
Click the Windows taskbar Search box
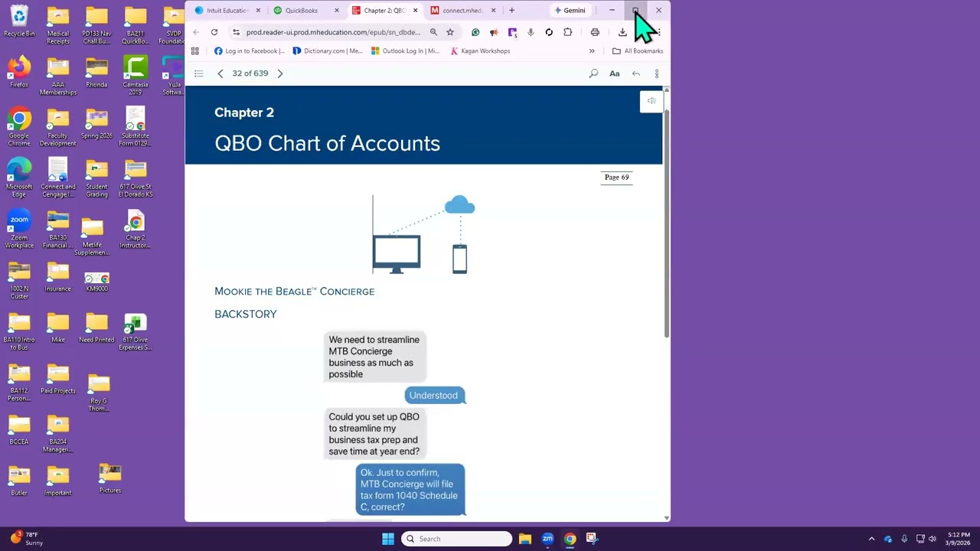(456, 539)
